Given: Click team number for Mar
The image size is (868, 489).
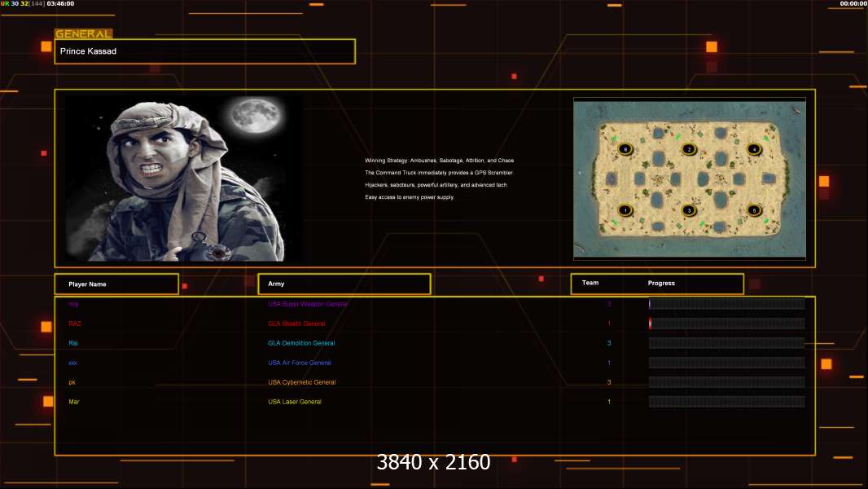Looking at the screenshot, I should pyautogui.click(x=609, y=402).
